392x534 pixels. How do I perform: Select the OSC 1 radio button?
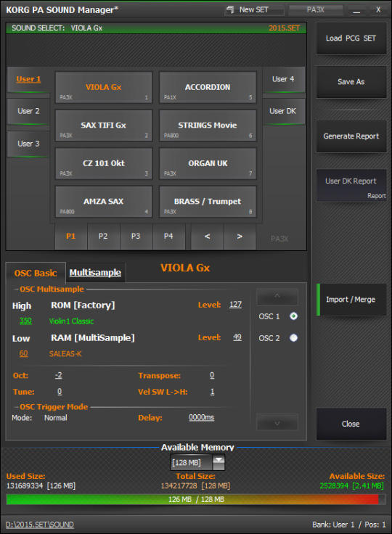[293, 316]
